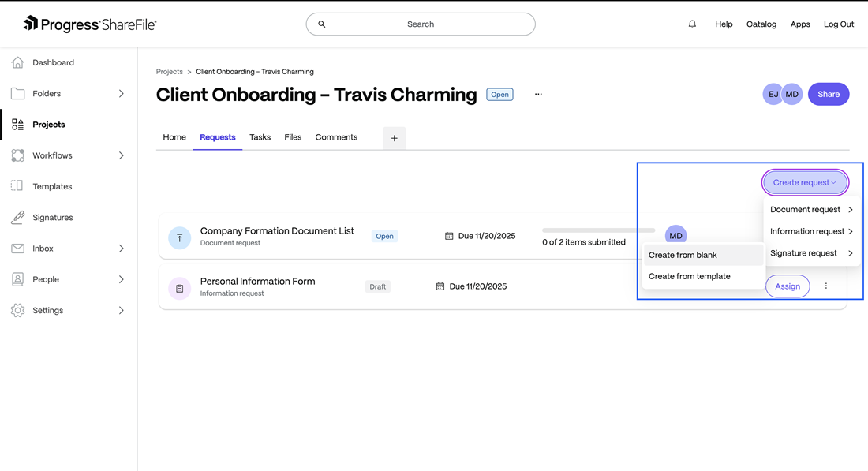Expand the Folders sidebar section
The height and width of the screenshot is (471, 868).
coord(121,94)
